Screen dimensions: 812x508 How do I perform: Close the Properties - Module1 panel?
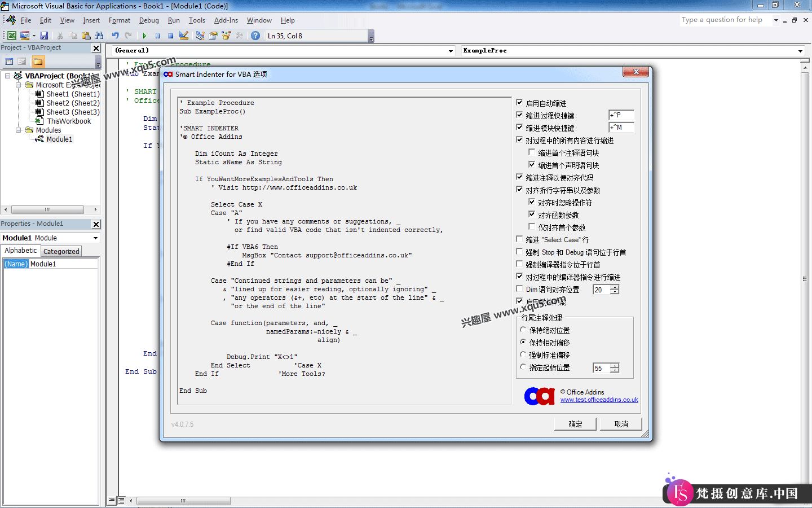(x=96, y=224)
